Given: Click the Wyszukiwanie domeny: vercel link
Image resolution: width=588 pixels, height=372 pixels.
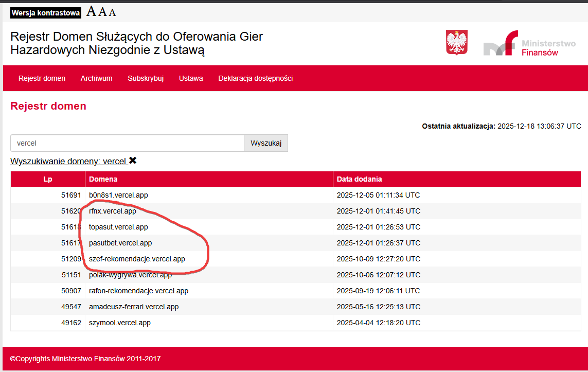Looking at the screenshot, I should point(68,161).
